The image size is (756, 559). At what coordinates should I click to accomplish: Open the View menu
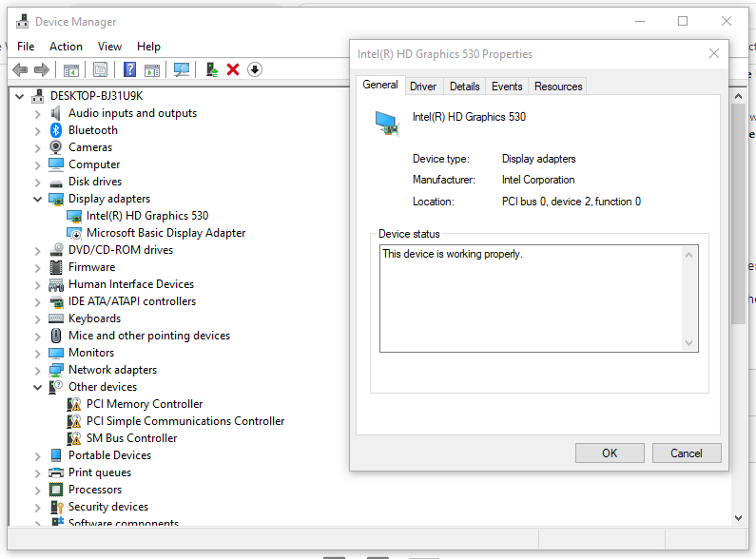(109, 46)
